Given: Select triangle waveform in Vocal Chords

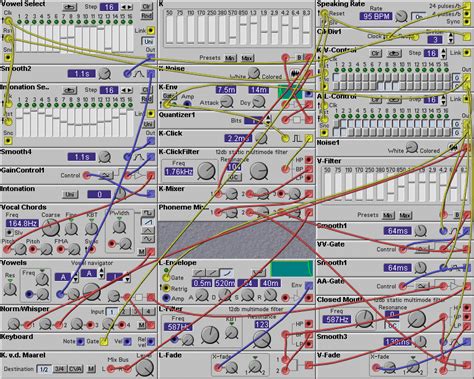Looking at the screenshot, I should pos(148,230).
